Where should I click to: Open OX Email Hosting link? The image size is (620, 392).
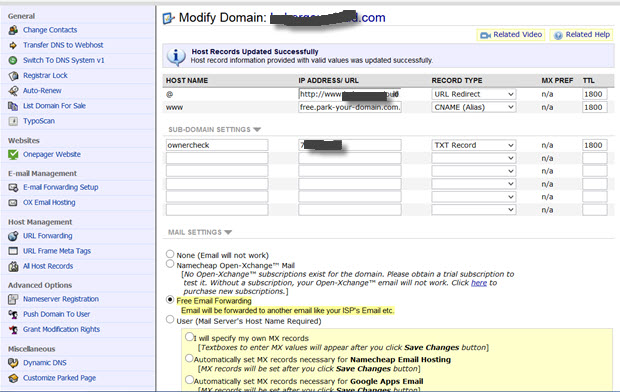click(49, 203)
